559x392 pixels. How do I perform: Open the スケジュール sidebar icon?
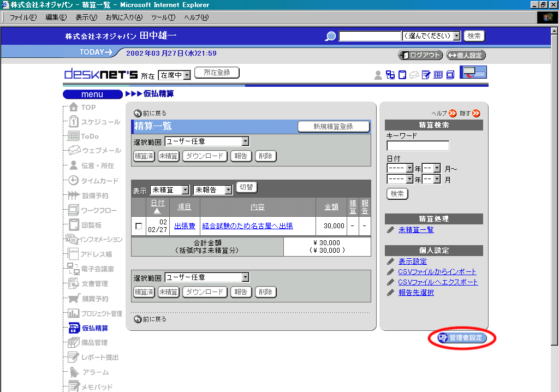(x=73, y=122)
